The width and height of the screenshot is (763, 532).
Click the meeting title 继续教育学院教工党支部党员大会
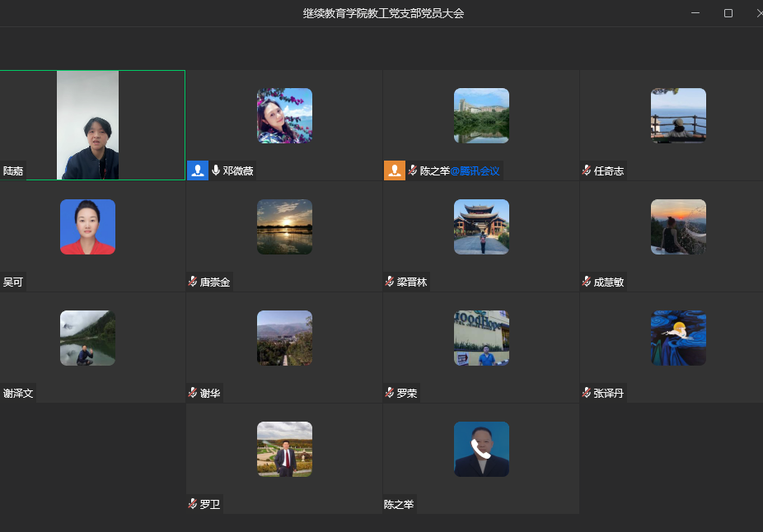tap(383, 13)
